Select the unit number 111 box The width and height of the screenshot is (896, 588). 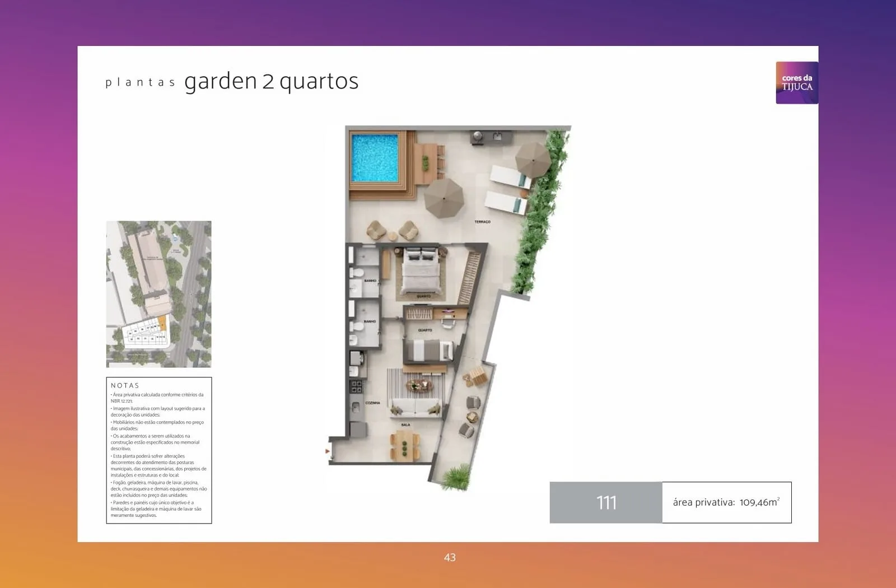[606, 502]
